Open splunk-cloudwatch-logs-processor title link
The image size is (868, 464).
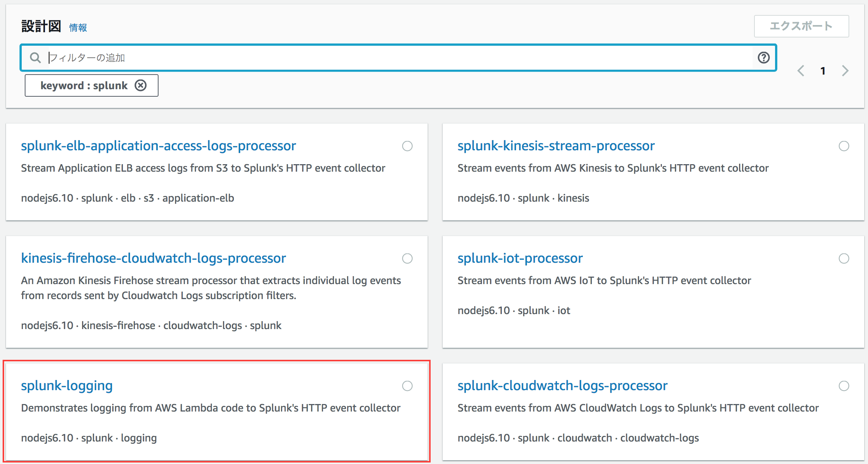click(x=562, y=386)
